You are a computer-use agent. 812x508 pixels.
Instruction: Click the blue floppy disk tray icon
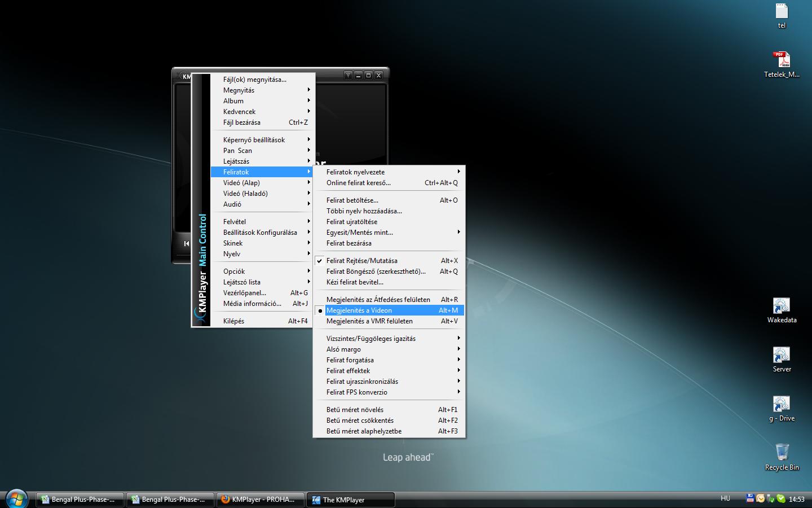750,498
